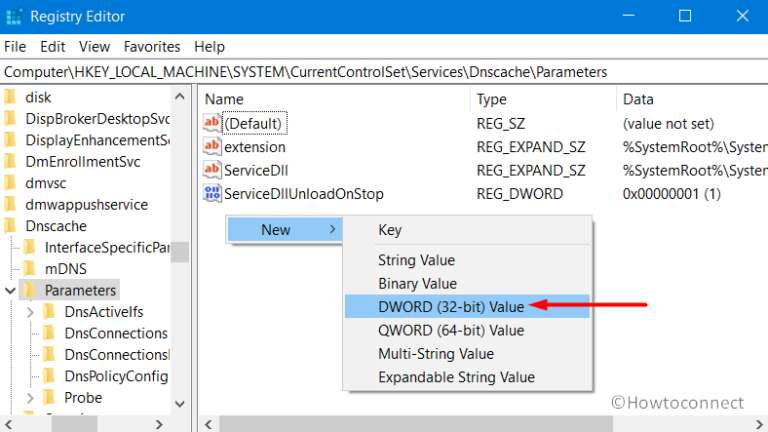
Task: Click the registry path address bar
Action: [384, 72]
